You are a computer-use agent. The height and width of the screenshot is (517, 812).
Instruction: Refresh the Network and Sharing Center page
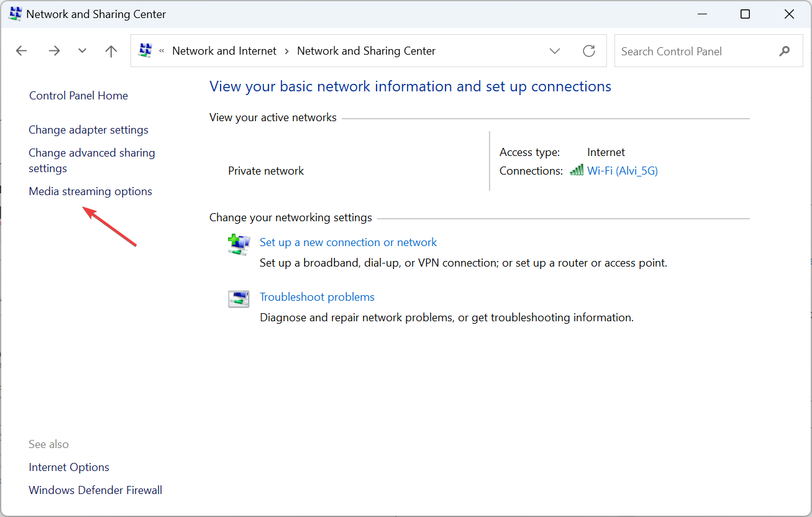coord(588,50)
